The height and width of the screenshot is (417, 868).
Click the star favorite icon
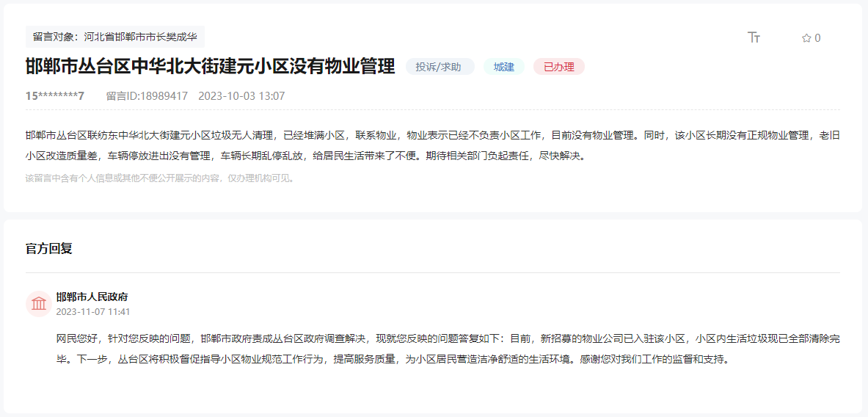[x=806, y=38]
